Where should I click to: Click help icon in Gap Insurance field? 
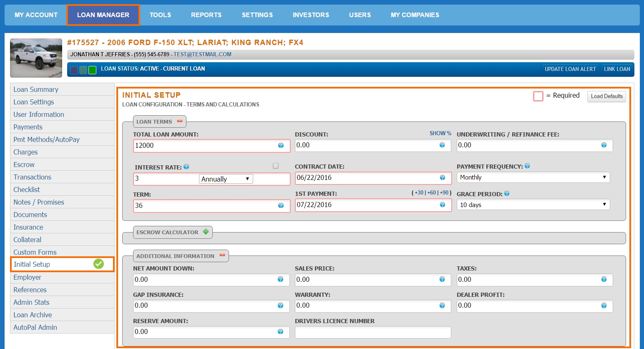pyautogui.click(x=280, y=306)
